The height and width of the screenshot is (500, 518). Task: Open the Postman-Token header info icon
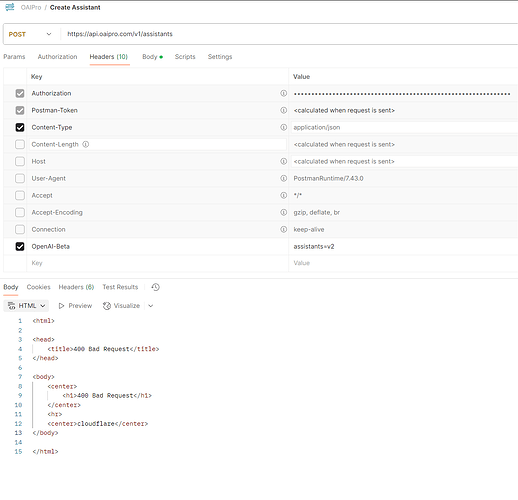tap(283, 110)
